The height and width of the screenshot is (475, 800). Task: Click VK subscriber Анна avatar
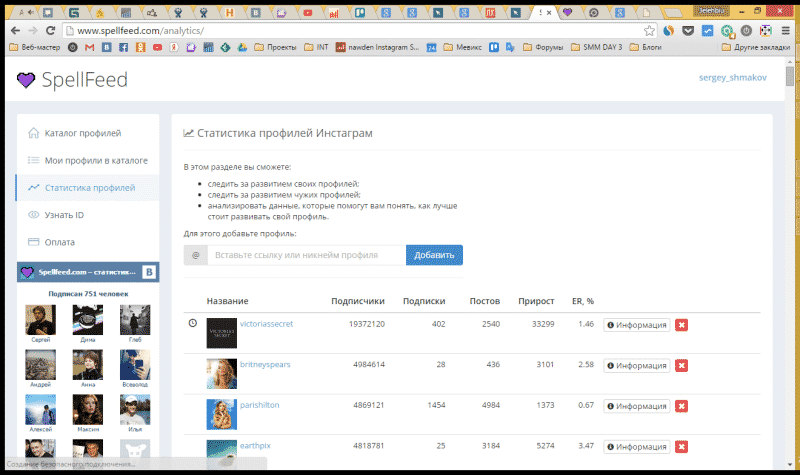88,365
